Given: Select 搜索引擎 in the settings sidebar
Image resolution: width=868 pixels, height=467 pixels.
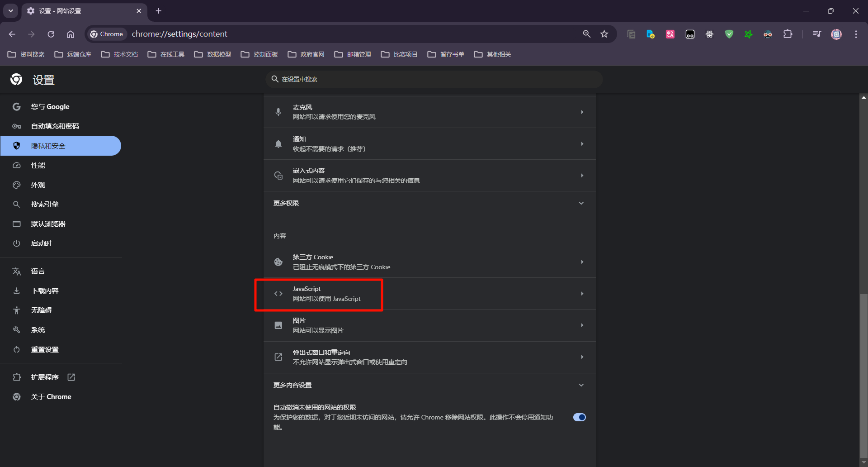Looking at the screenshot, I should [x=45, y=205].
